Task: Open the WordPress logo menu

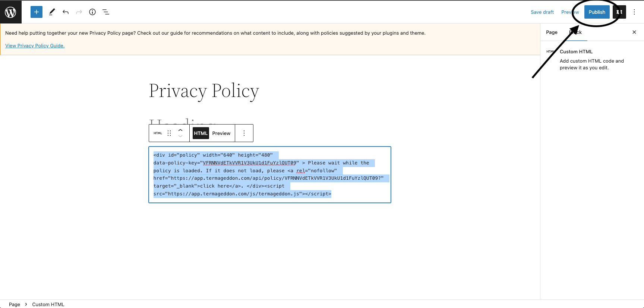Action: (x=10, y=12)
